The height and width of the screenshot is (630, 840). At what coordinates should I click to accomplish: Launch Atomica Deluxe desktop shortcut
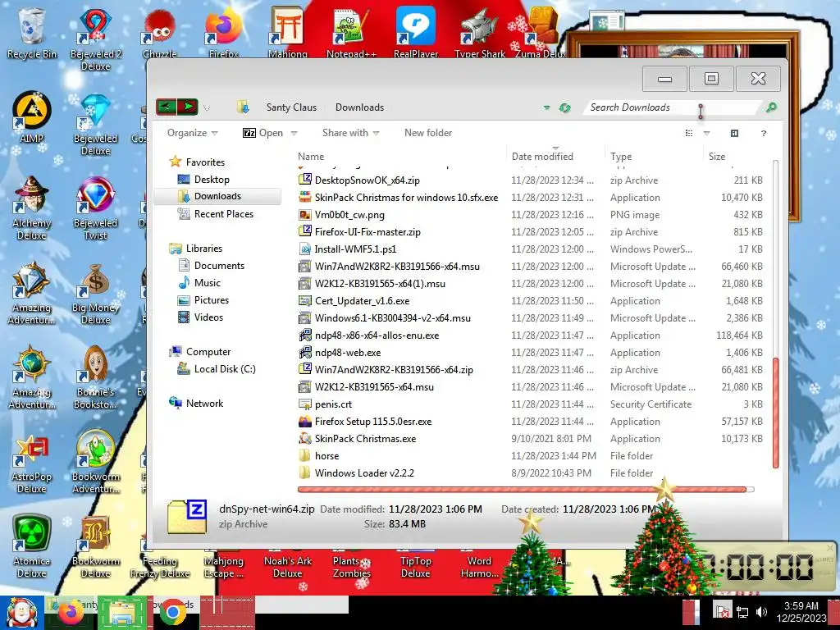[x=32, y=546]
